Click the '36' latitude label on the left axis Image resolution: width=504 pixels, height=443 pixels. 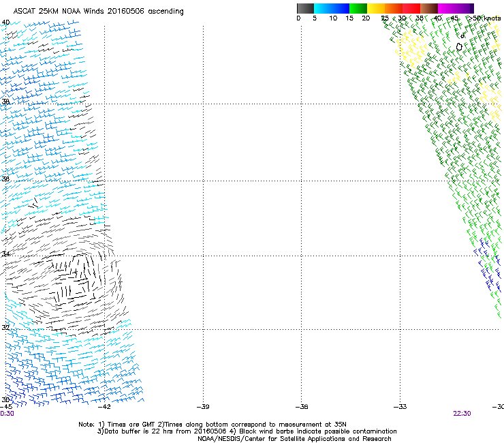pos(5,179)
